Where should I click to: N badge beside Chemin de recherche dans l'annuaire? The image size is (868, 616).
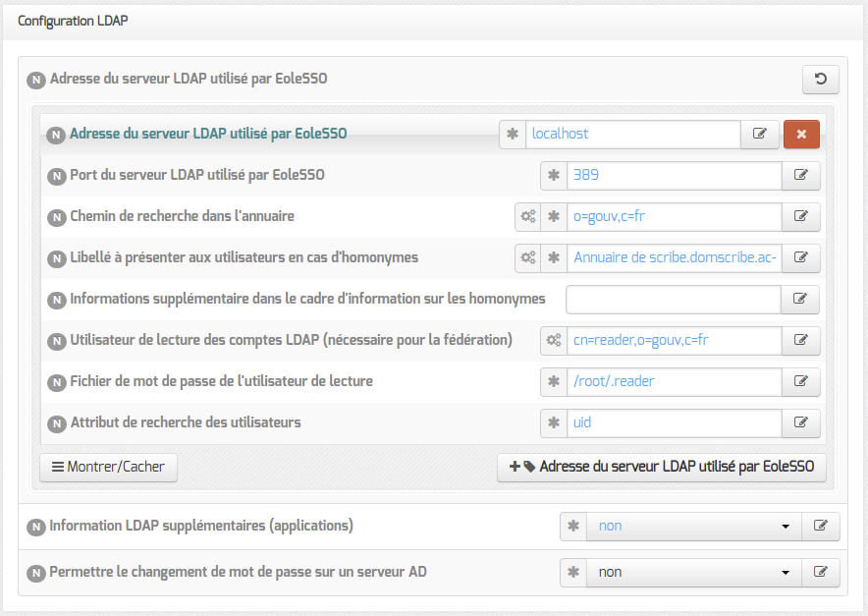click(x=57, y=218)
